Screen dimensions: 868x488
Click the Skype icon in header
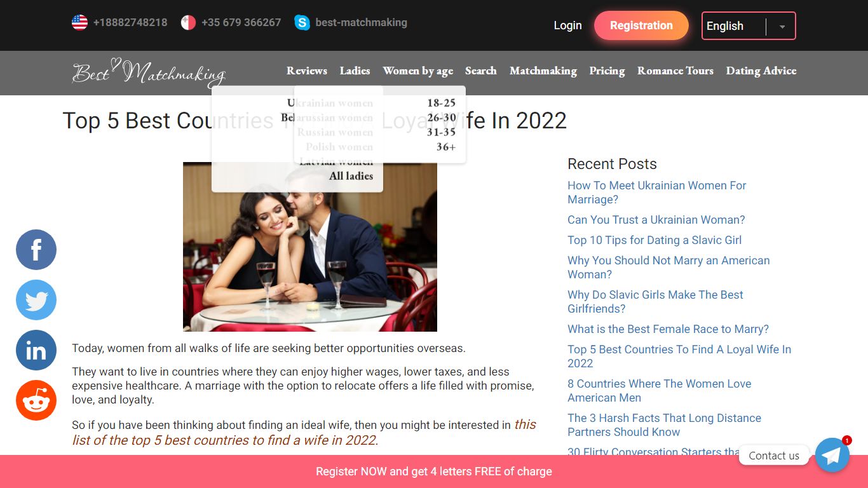click(302, 22)
